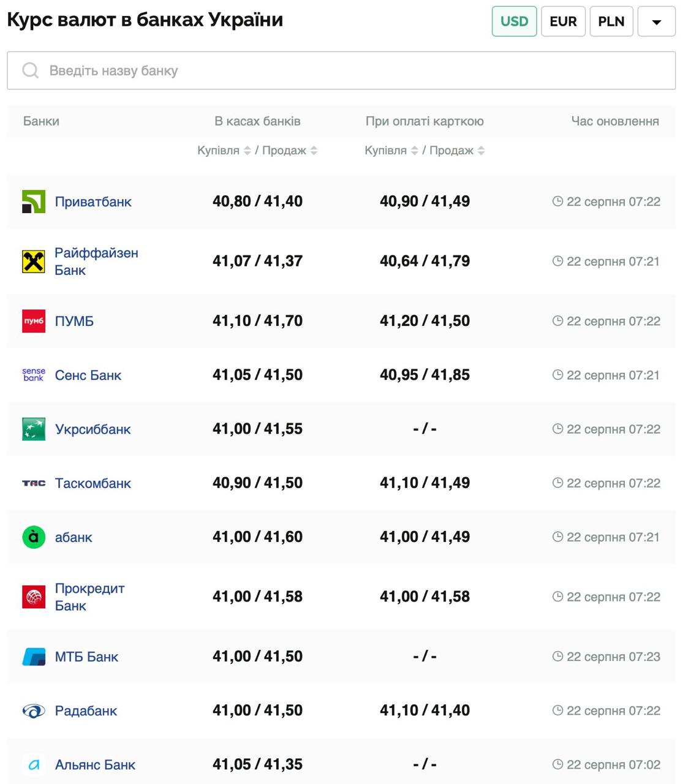Open the Таскомбанк bank link
The width and height of the screenshot is (691, 784).
(x=93, y=483)
